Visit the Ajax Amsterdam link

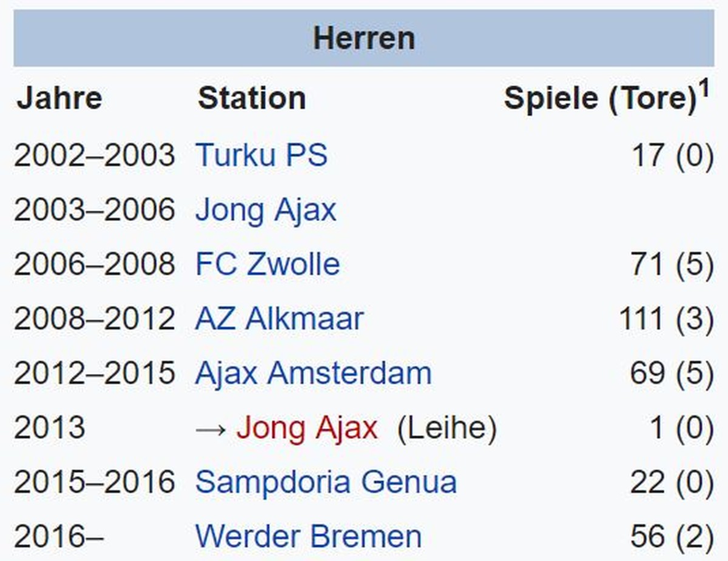[x=313, y=373]
